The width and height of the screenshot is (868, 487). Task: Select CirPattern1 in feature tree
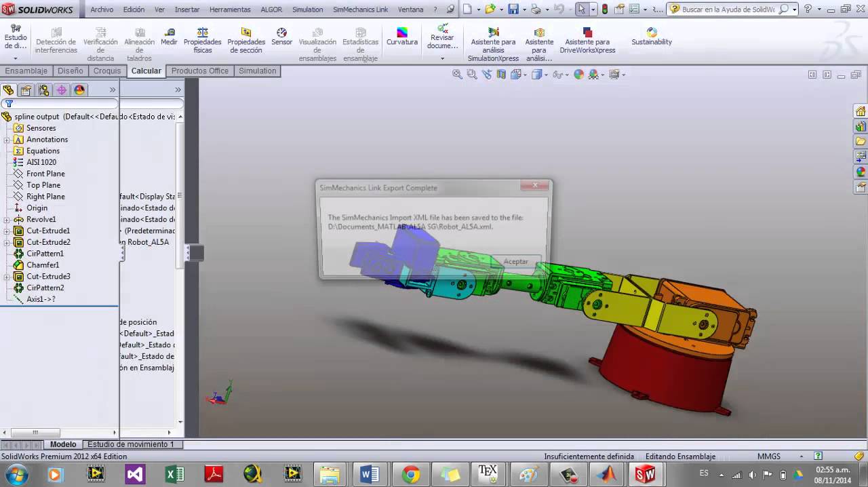pos(45,254)
